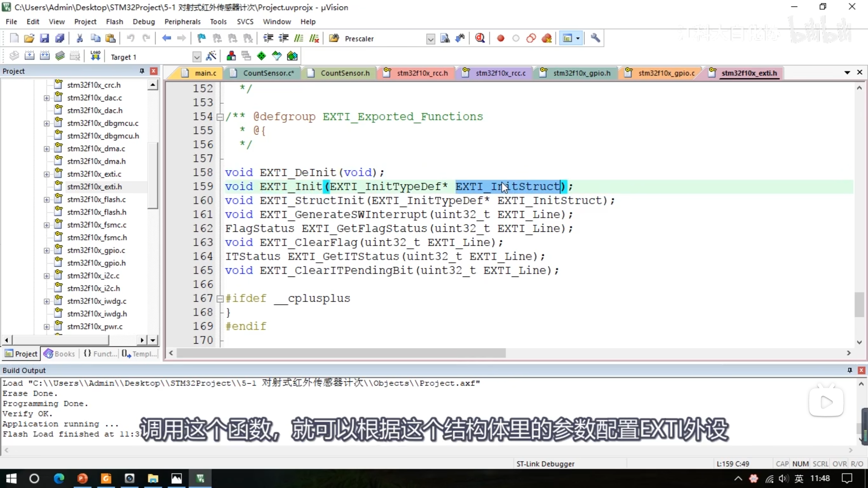Viewport: 868px width, 488px height.
Task: Click the editor horizontal scrollbar thumb
Action: [x=341, y=353]
